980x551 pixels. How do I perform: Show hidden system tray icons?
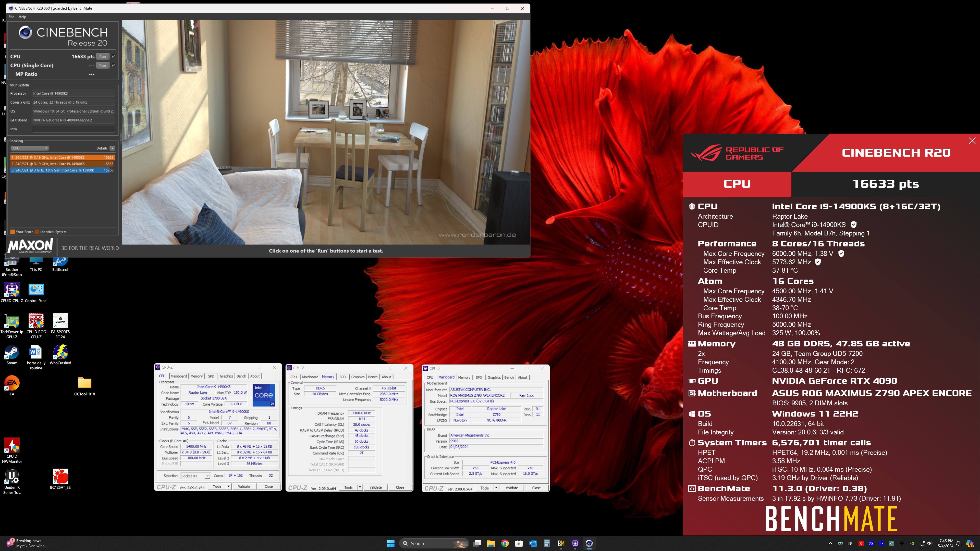(830, 543)
